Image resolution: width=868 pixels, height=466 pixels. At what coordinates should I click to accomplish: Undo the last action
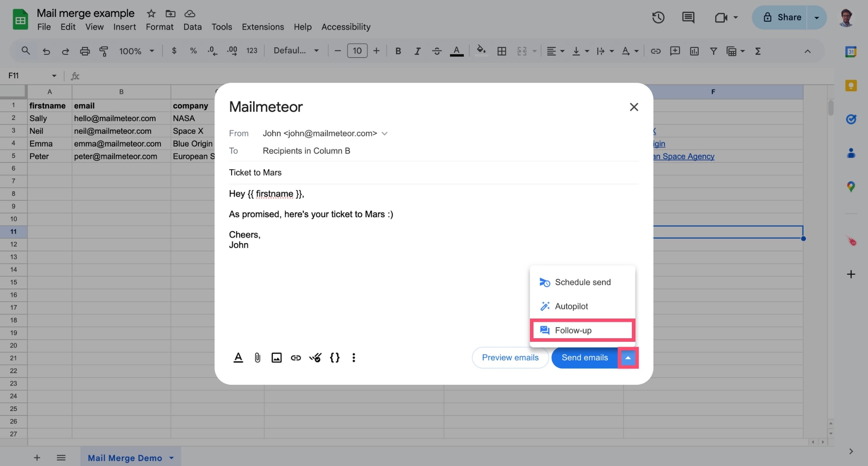pos(46,51)
